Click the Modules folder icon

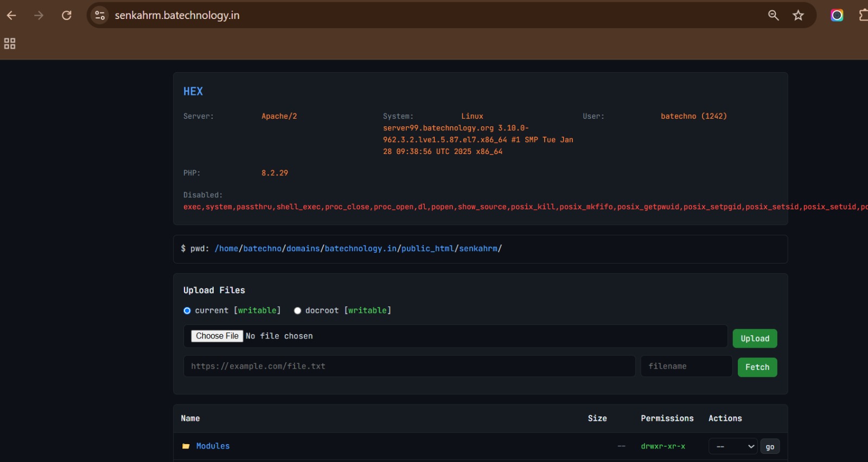[186, 446]
